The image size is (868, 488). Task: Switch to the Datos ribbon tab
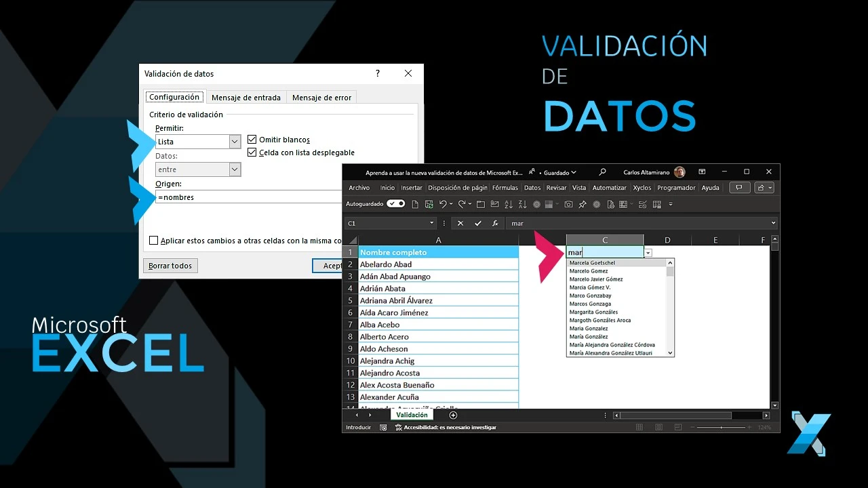pyautogui.click(x=533, y=188)
